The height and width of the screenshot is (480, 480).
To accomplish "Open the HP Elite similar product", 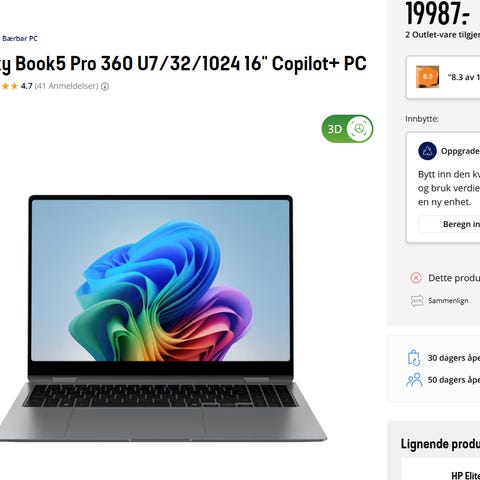I will 465,475.
